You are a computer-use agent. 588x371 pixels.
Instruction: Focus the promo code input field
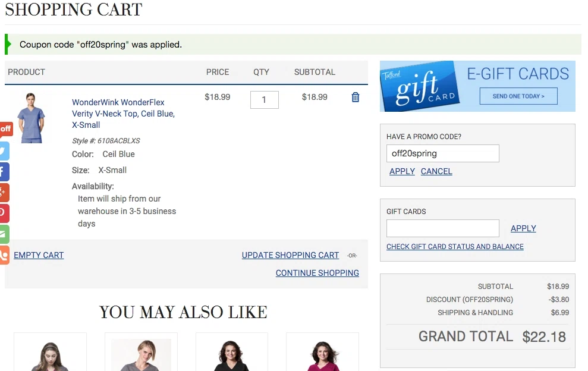pos(442,153)
